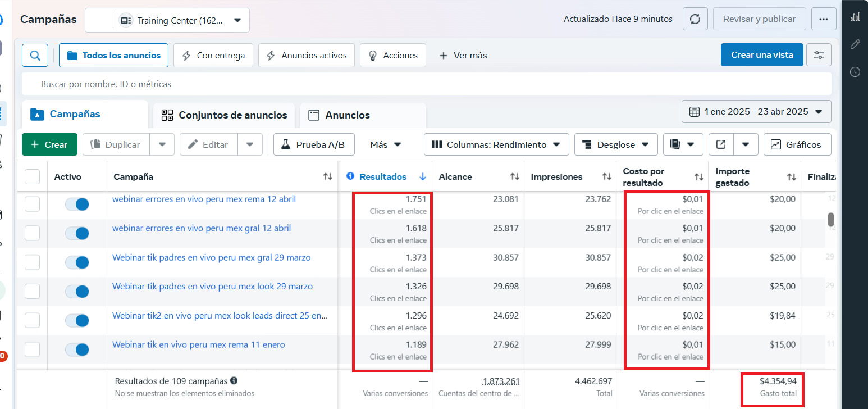Open the charts icon in right sidebar
868x409 pixels.
point(855,16)
